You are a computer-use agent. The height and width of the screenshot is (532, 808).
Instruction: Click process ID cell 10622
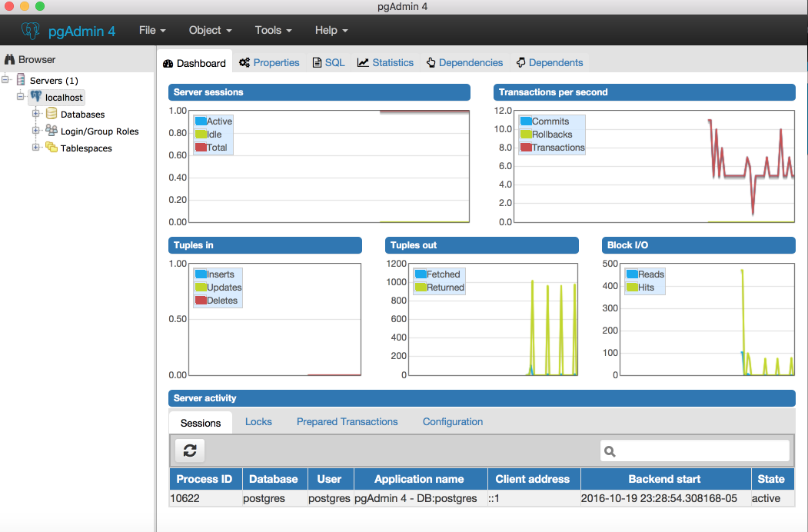point(205,498)
